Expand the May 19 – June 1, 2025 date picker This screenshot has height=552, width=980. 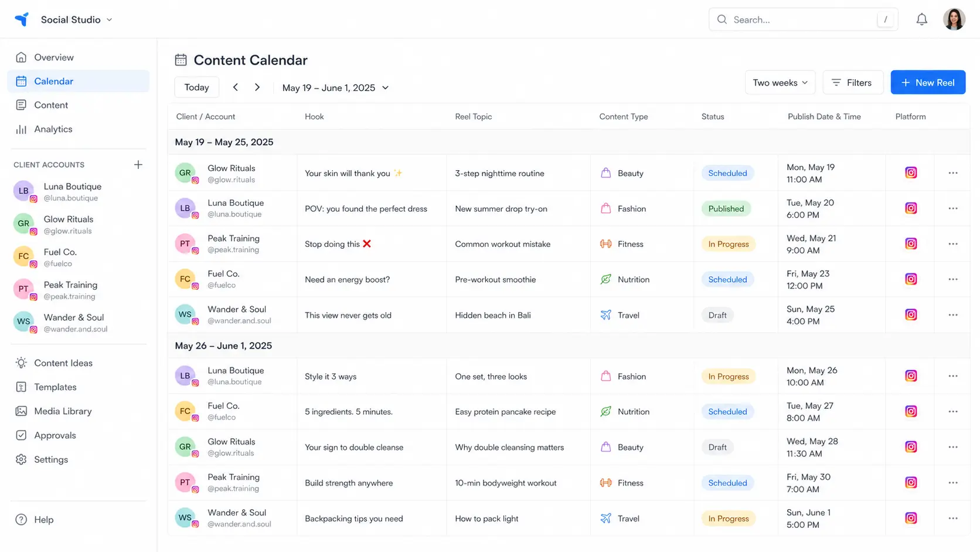tap(335, 87)
